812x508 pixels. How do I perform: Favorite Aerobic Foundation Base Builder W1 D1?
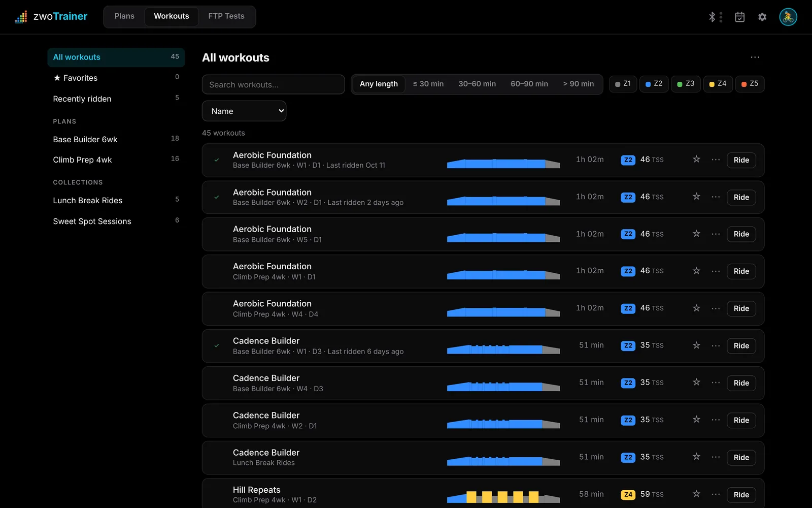pos(696,160)
